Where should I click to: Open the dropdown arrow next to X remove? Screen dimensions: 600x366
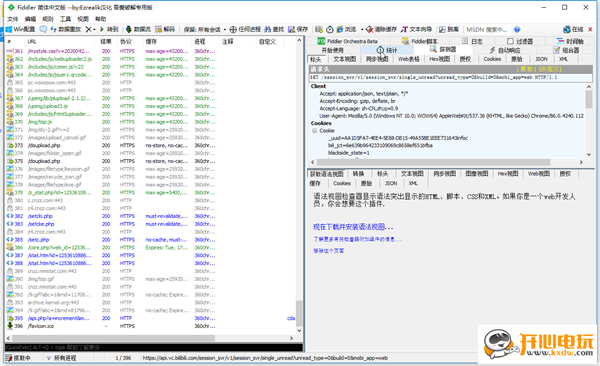click(x=94, y=29)
